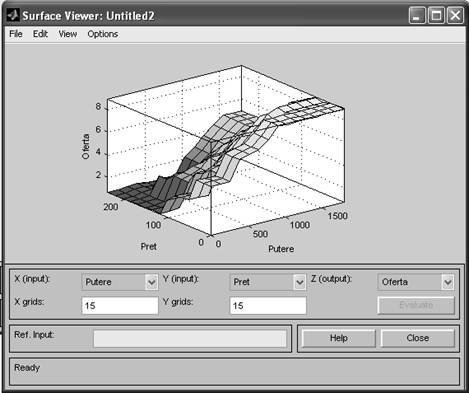This screenshot has height=393, width=469.
Task: Click the Evaluate button
Action: point(416,305)
